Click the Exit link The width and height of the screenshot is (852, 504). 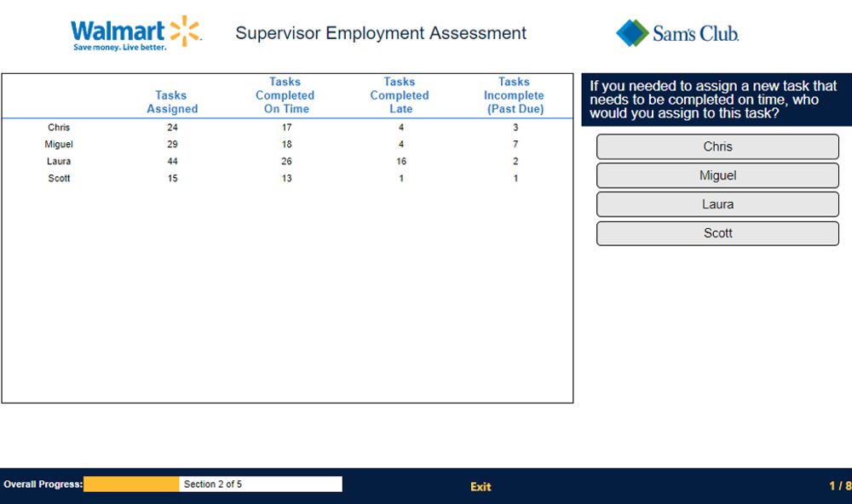(481, 487)
